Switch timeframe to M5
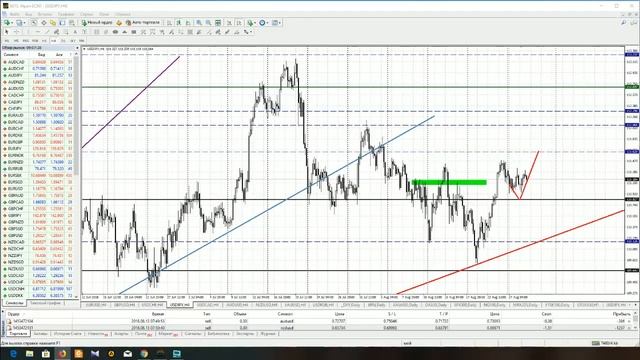This screenshot has width=640, height=360. click(16, 40)
